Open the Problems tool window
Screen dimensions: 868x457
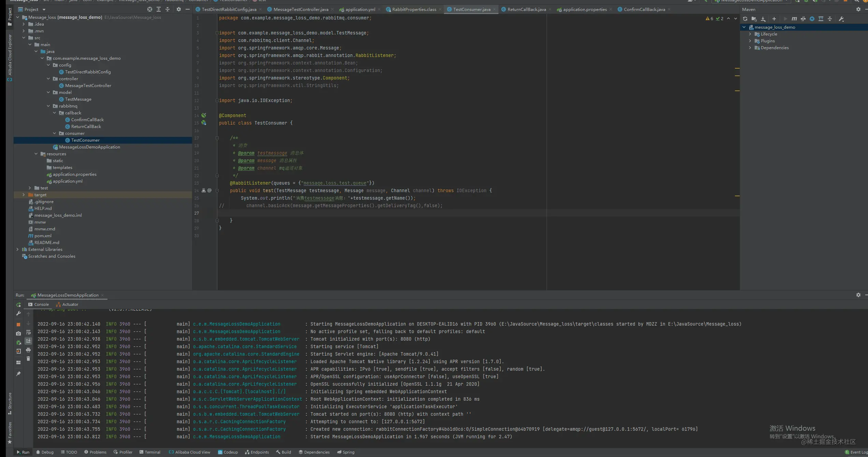coord(95,452)
